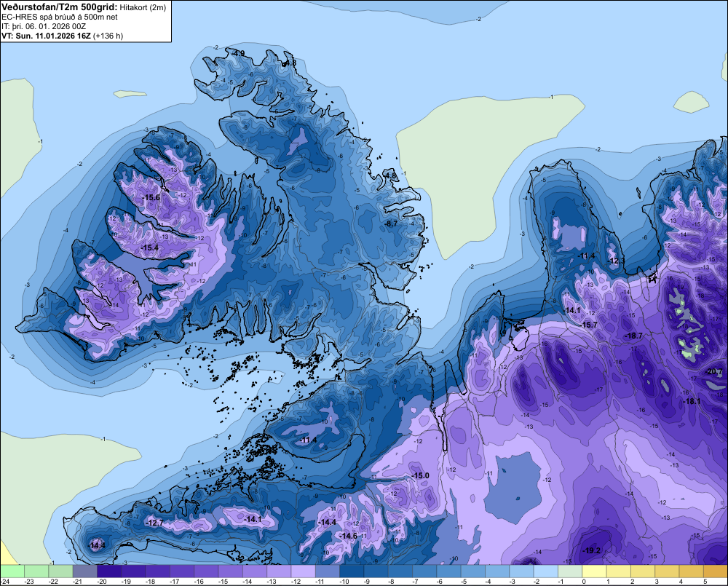Click the temperature value -19.2 on the map
Screen dimensions: 728x586
tap(591, 551)
